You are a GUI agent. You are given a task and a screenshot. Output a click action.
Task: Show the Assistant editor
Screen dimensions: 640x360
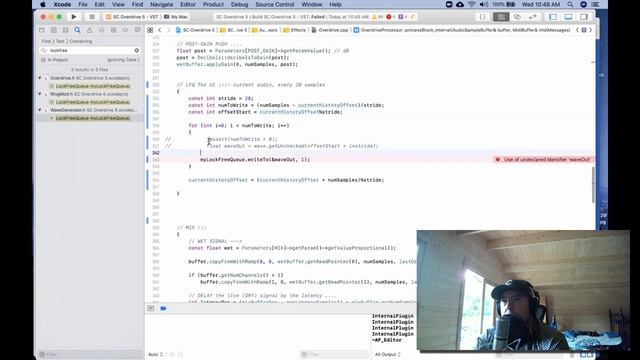tap(517, 17)
